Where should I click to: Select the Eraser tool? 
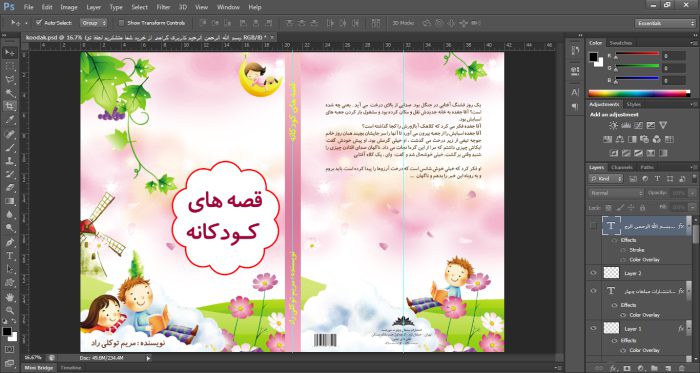[9, 188]
